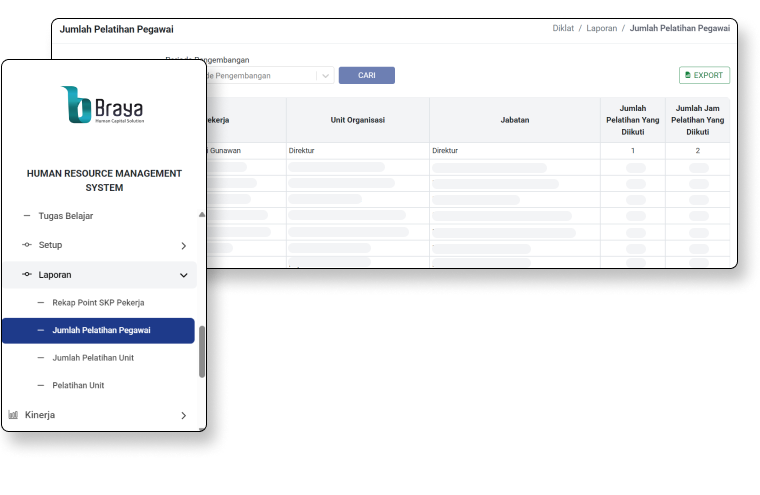Click the Braya logo in sidebar

click(x=103, y=105)
